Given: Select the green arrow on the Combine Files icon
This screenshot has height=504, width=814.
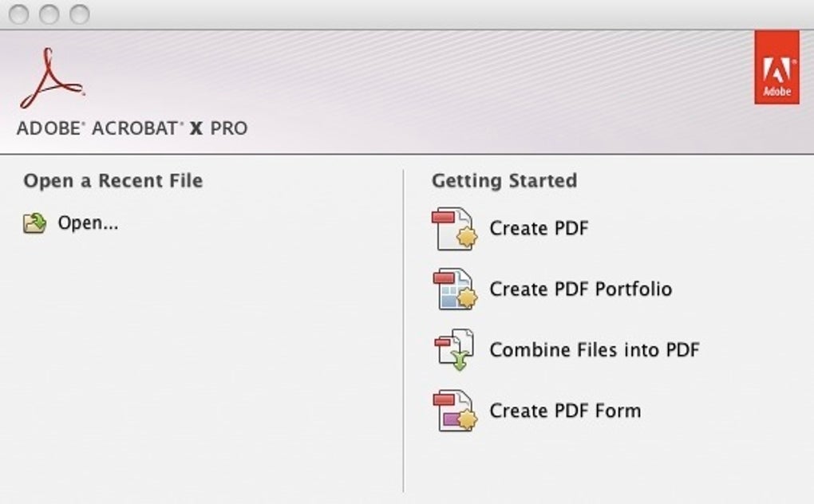Looking at the screenshot, I should 461,359.
